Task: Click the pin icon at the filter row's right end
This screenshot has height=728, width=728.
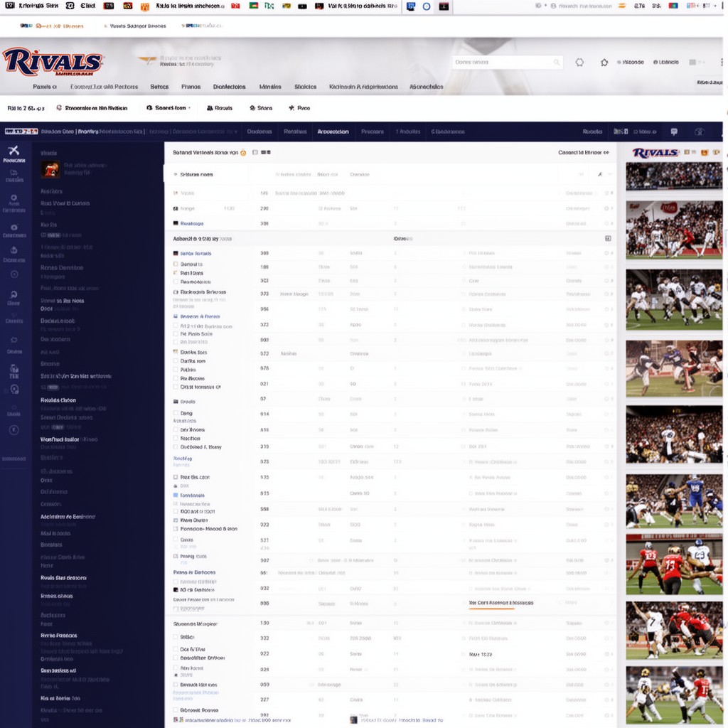Action: (600, 175)
